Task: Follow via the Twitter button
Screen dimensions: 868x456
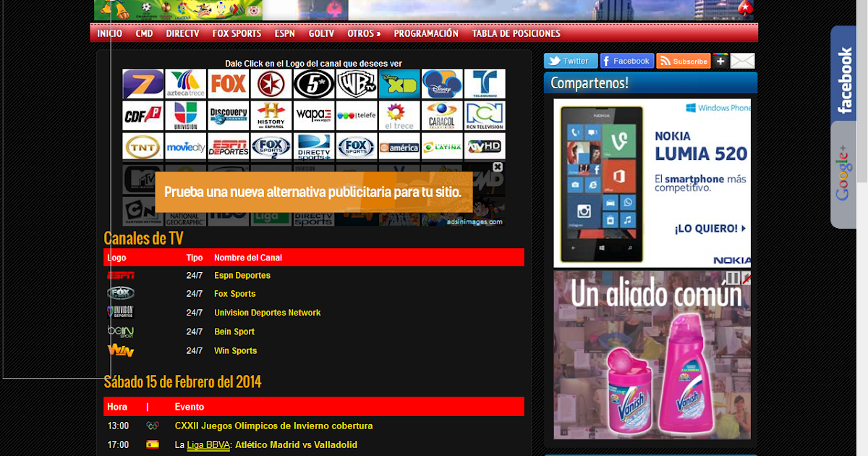Action: coord(571,62)
